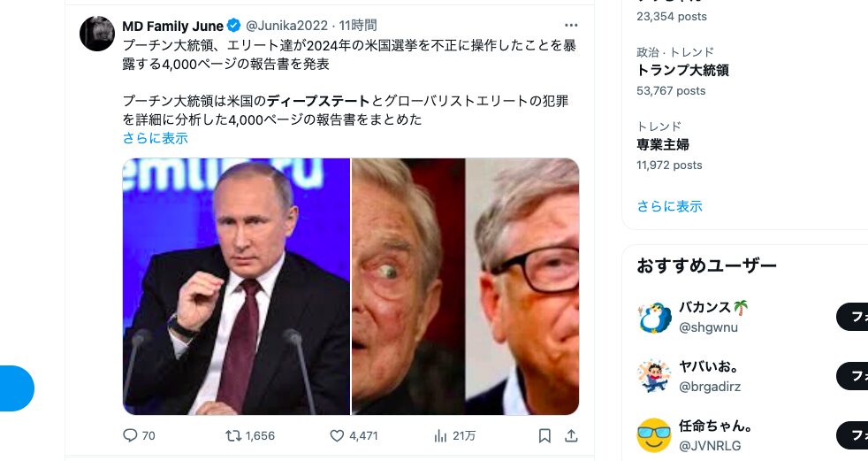The height and width of the screenshot is (461, 868).
Task: Follow the バカンス user
Action: coord(853,317)
